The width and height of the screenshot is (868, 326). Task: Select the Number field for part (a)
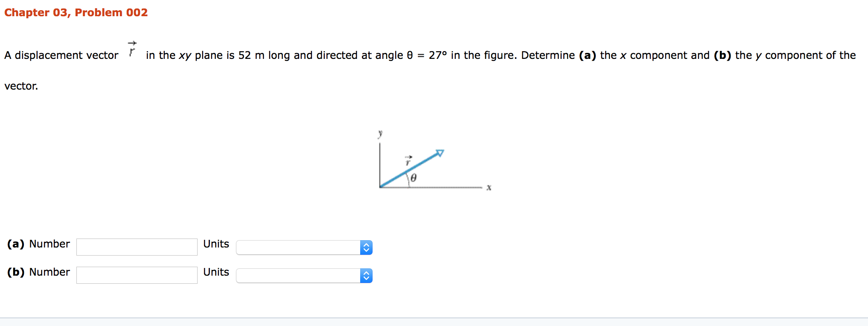point(137,247)
